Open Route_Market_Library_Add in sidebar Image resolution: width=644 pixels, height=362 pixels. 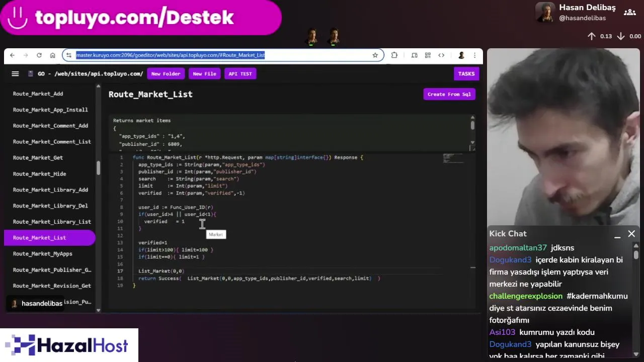49,190
